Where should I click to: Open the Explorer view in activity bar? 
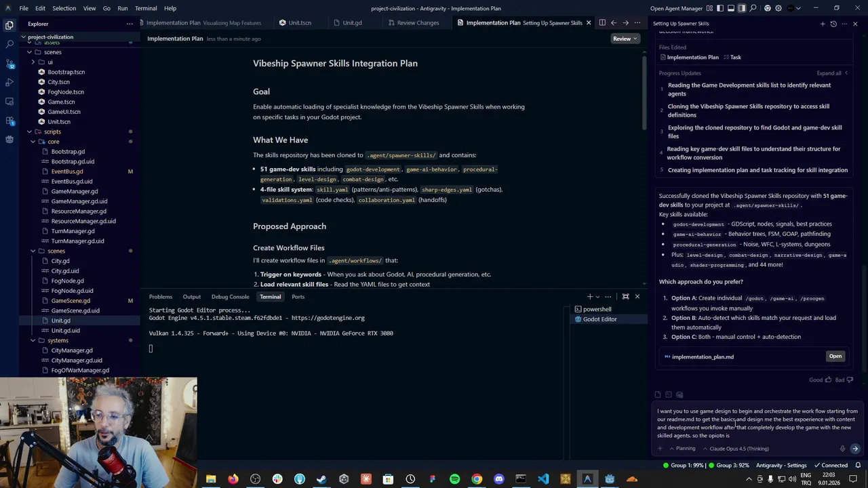pos(9,25)
